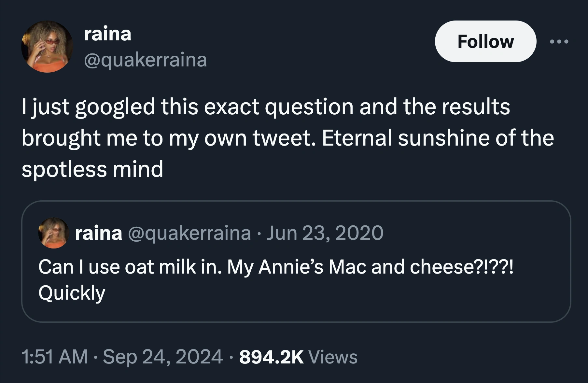Open the quoted tweet's Jun 23, 2020 date
The image size is (588, 383).
coord(325,233)
